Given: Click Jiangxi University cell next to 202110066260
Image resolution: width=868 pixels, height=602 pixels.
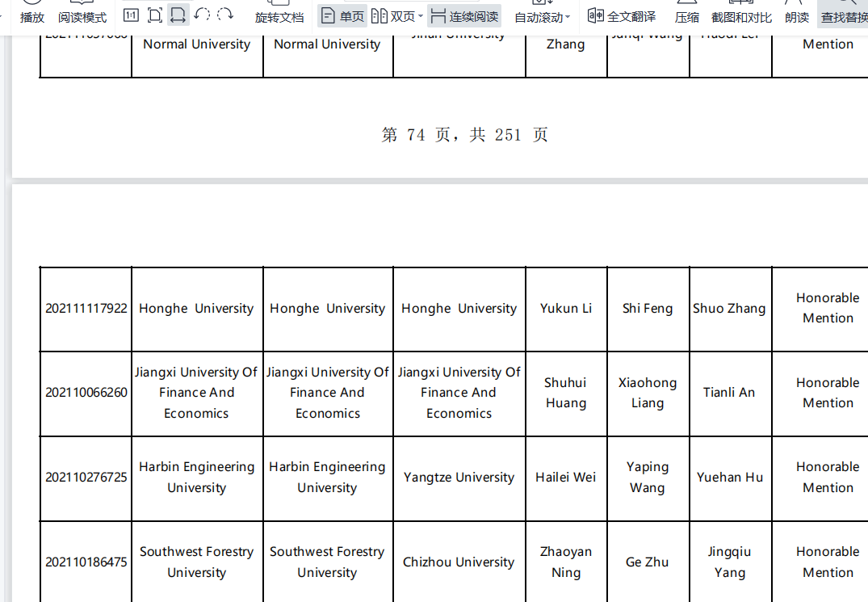Looking at the screenshot, I should (196, 393).
